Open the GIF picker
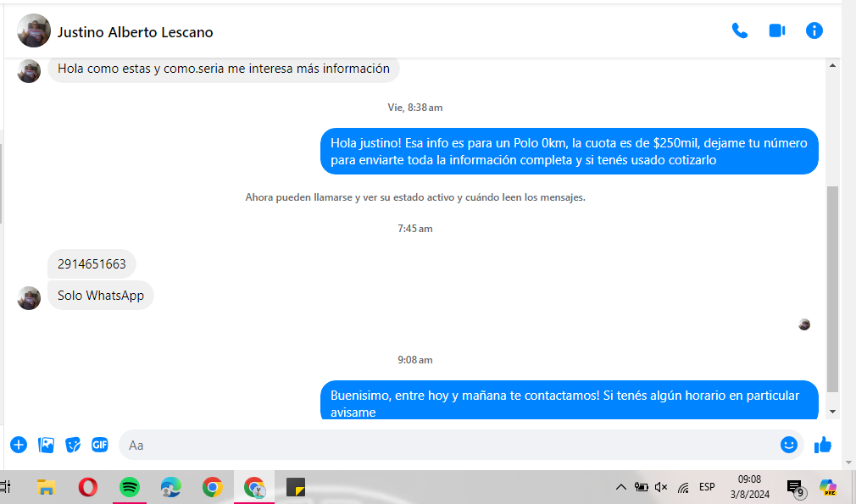Viewport: 856px width, 504px height. (x=100, y=445)
